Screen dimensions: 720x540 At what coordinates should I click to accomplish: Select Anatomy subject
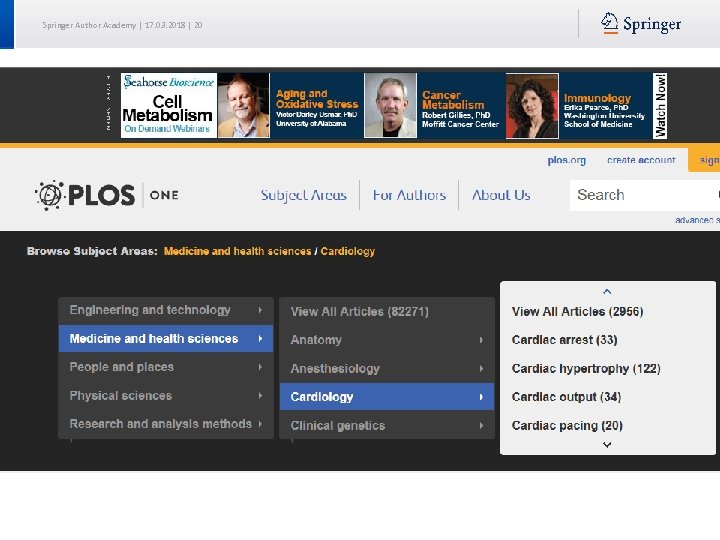click(x=387, y=340)
